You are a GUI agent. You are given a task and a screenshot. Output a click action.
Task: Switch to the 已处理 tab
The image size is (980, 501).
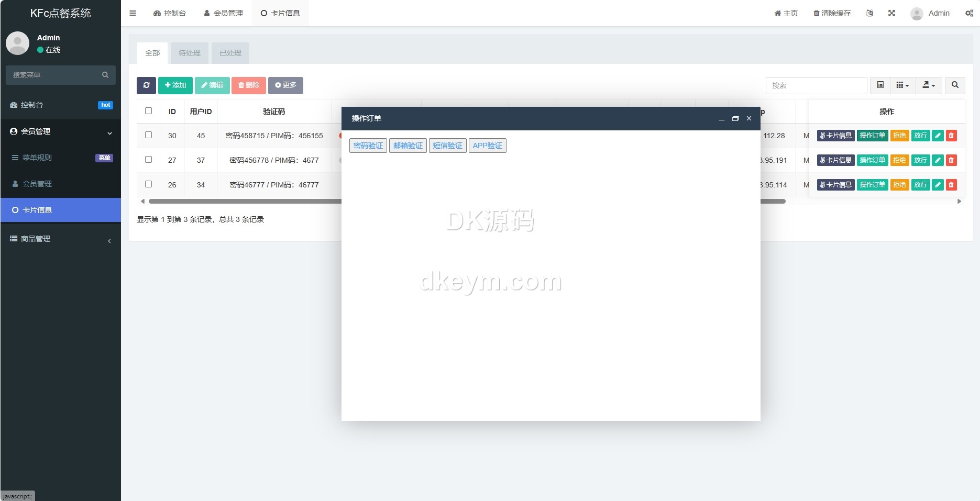pyautogui.click(x=230, y=53)
